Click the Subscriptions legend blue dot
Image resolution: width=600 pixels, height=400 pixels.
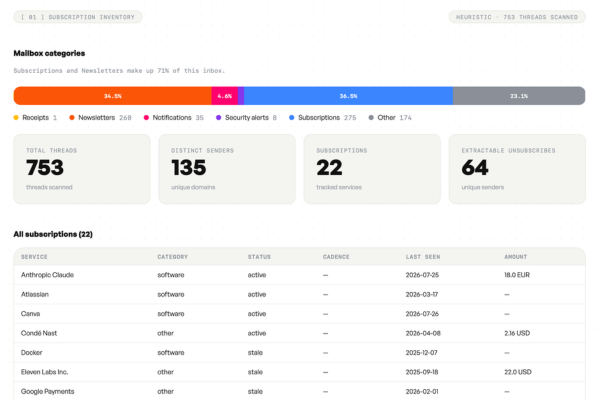pyautogui.click(x=292, y=118)
